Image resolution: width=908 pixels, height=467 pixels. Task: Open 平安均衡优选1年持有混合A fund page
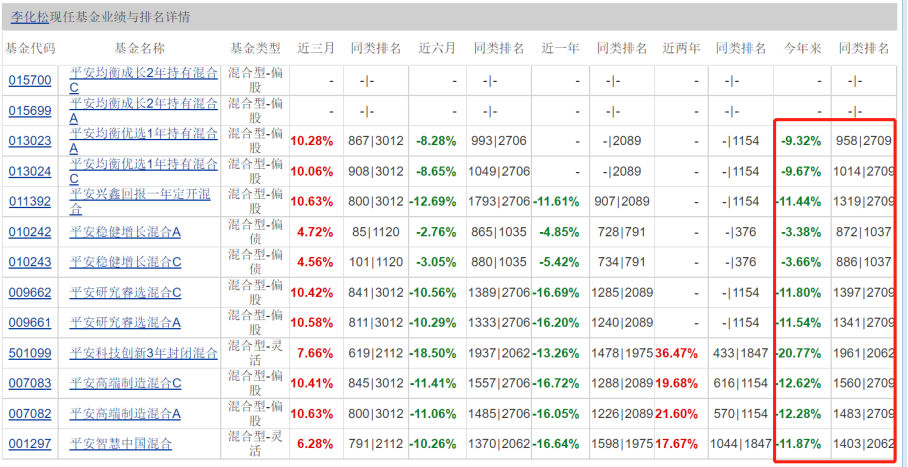pyautogui.click(x=144, y=141)
